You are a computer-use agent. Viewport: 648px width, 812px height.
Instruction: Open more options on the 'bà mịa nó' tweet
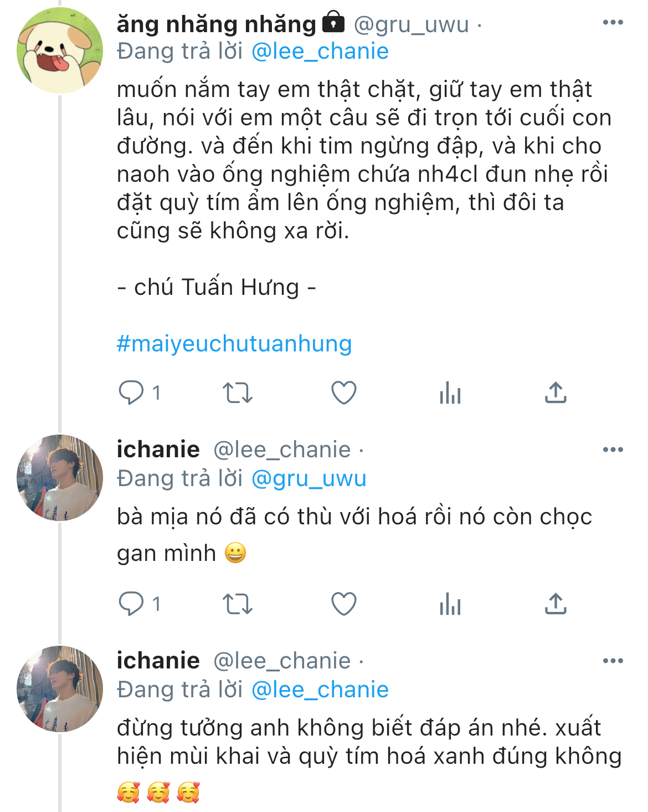tap(613, 450)
